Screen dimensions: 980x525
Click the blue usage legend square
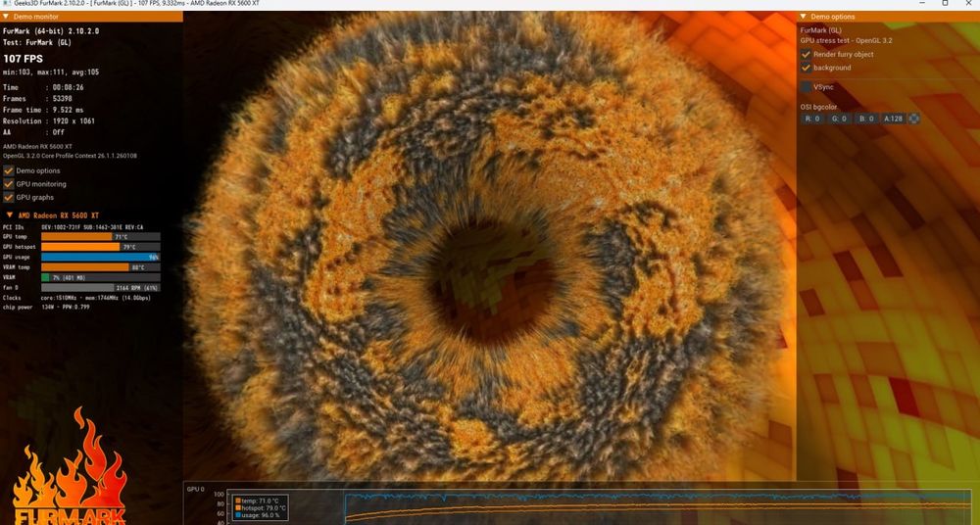point(238,515)
